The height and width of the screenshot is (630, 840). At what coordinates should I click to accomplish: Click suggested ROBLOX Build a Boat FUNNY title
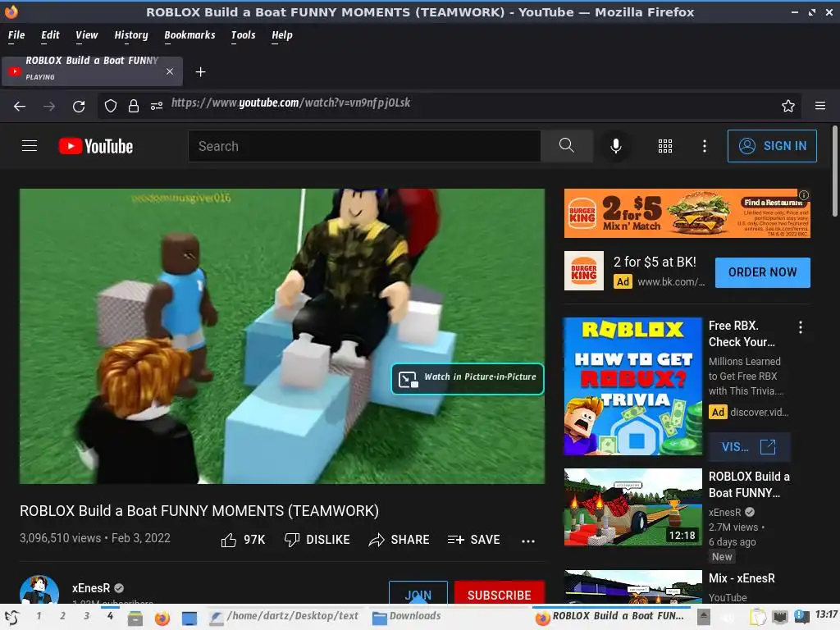pyautogui.click(x=749, y=484)
